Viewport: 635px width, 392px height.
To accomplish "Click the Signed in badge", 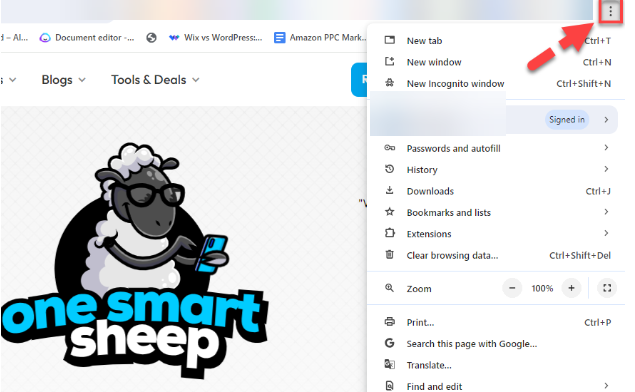I will (x=567, y=119).
